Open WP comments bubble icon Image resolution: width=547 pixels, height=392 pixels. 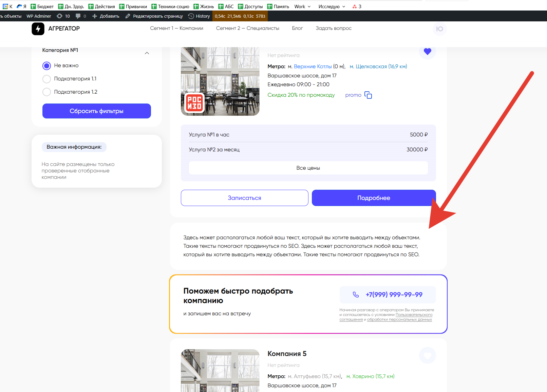click(x=78, y=16)
